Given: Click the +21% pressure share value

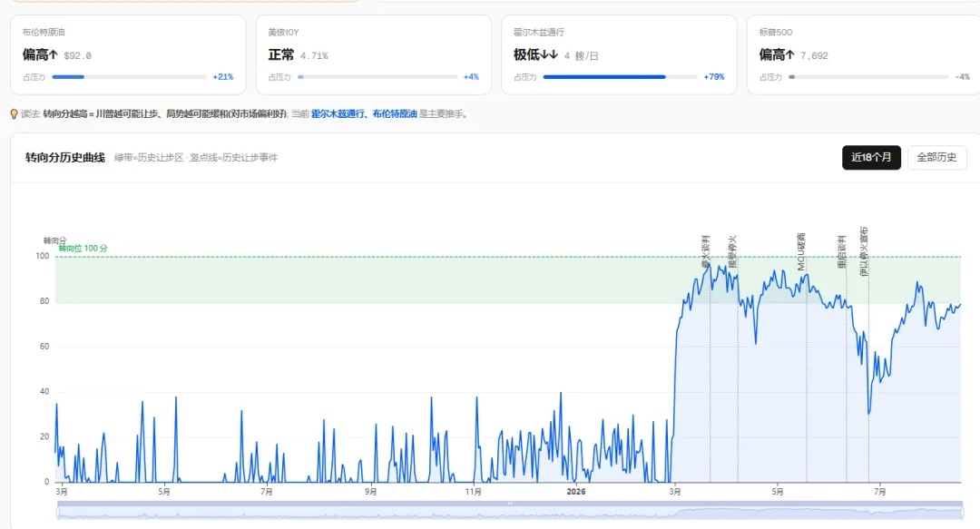Looking at the screenshot, I should coord(223,77).
